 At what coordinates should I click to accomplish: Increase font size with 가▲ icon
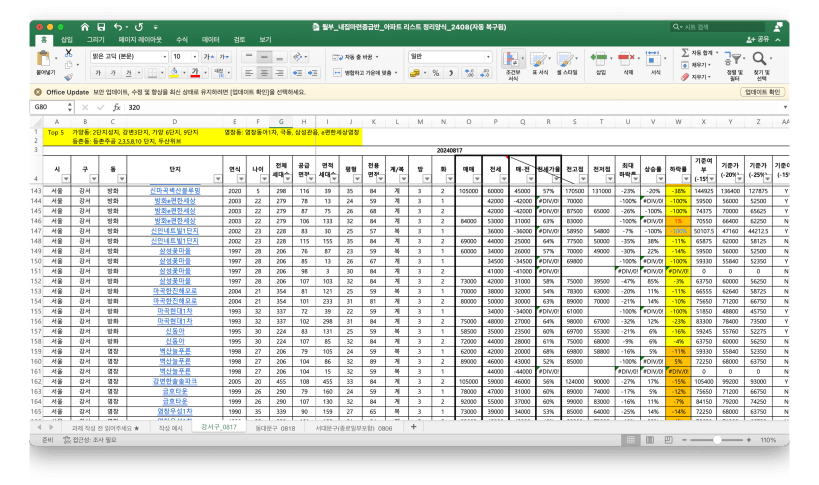coord(208,56)
